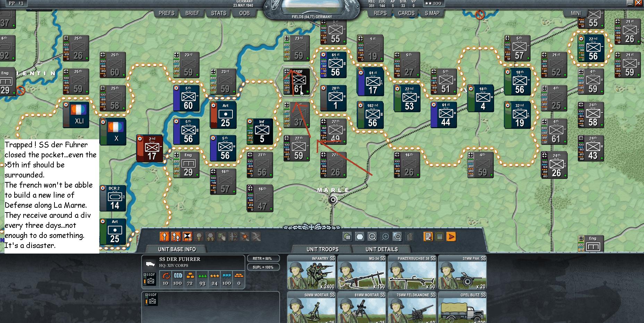Select the French 5th unit 60
The image size is (644, 323).
[186, 98]
